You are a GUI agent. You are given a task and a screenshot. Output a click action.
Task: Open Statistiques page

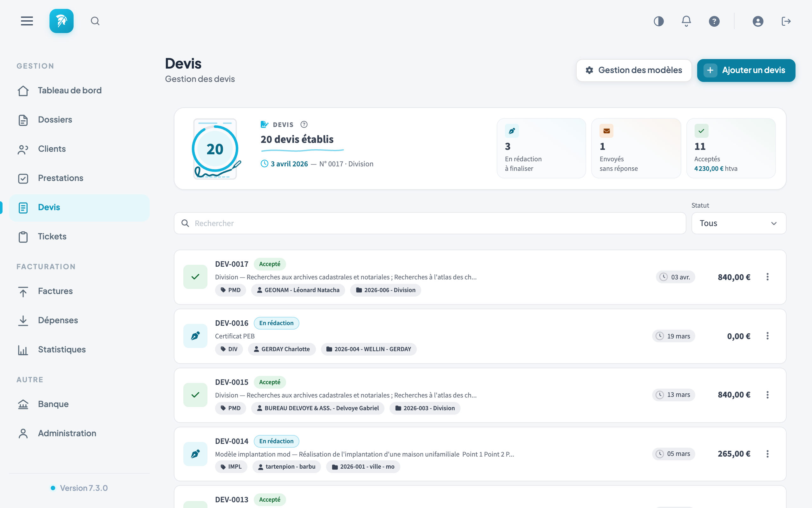[79, 350]
